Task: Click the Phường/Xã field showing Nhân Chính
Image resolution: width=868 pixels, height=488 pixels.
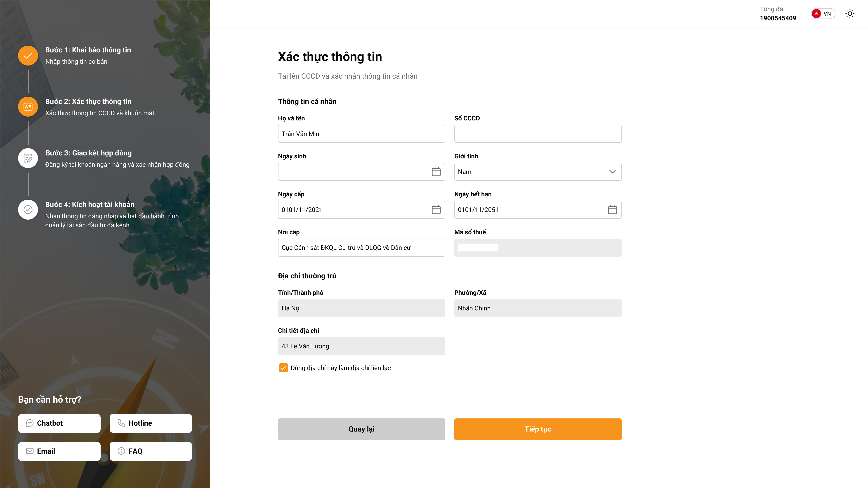Action: 538,308
